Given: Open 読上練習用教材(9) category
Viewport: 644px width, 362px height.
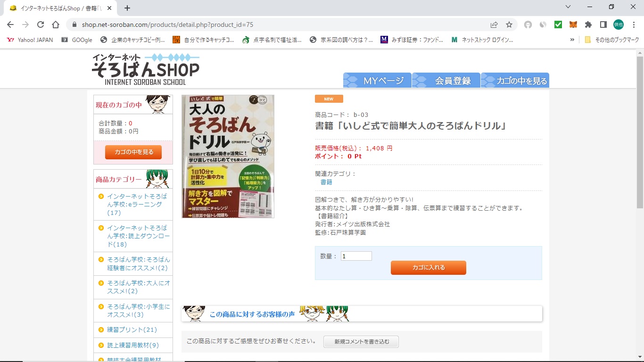Looking at the screenshot, I should pyautogui.click(x=133, y=346).
